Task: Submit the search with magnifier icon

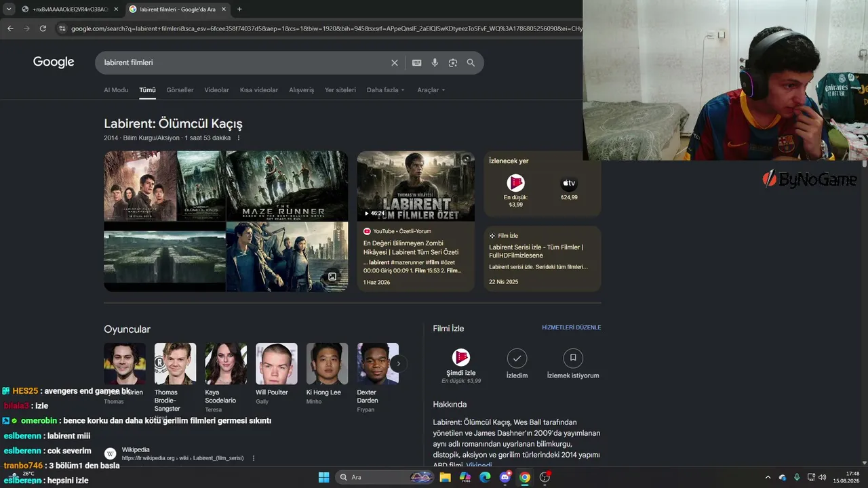Action: click(x=471, y=62)
